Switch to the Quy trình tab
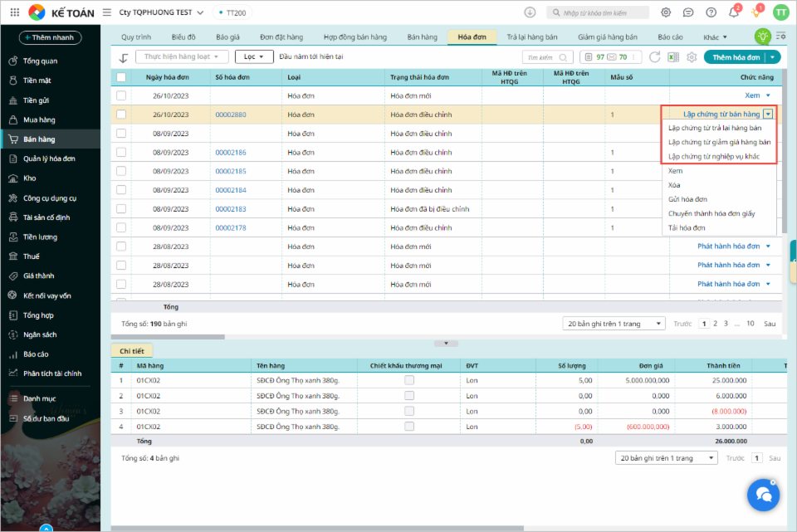 pos(136,37)
